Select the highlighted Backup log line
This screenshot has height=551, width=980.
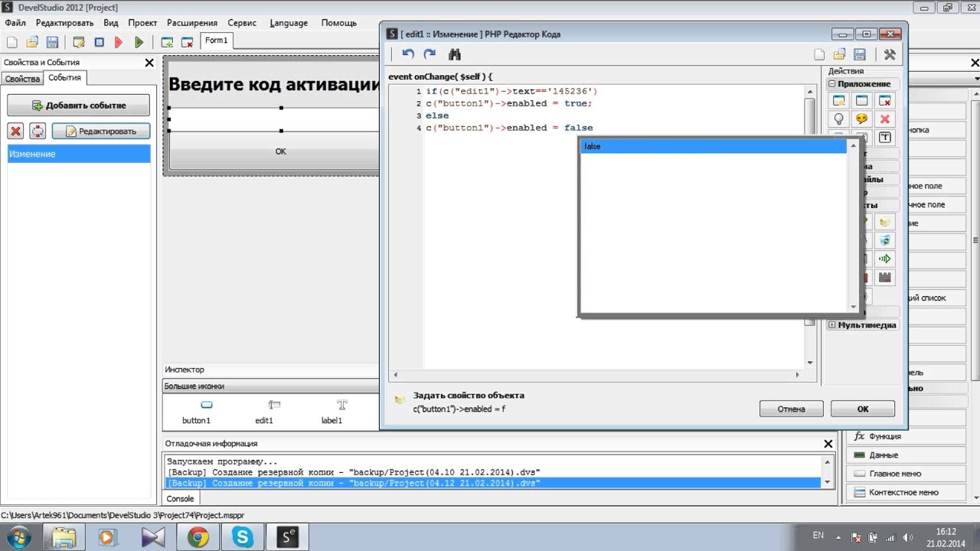pyautogui.click(x=493, y=483)
